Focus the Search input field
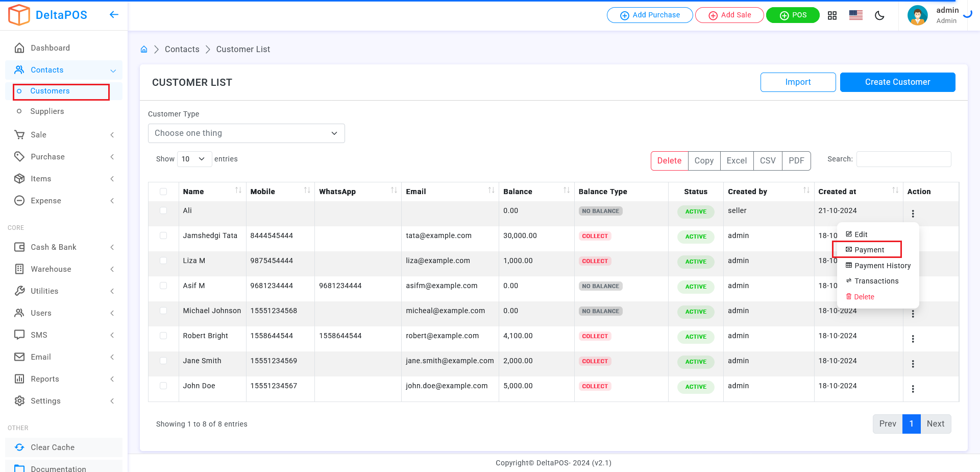The image size is (980, 472). coord(903,159)
